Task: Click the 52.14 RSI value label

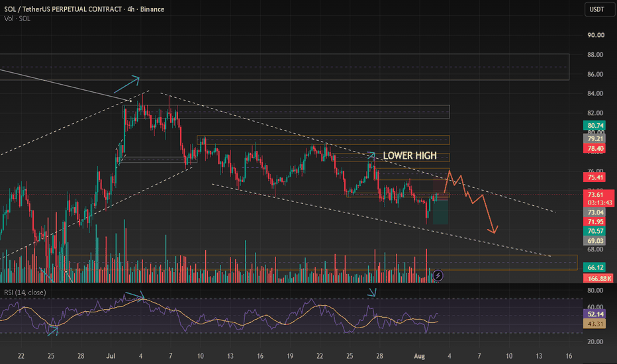Action: pos(595,314)
